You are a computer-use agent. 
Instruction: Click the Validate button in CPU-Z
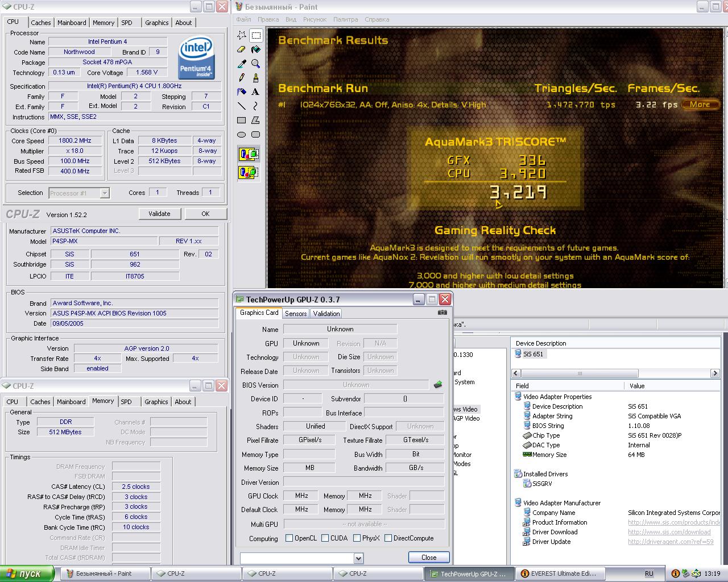(159, 214)
